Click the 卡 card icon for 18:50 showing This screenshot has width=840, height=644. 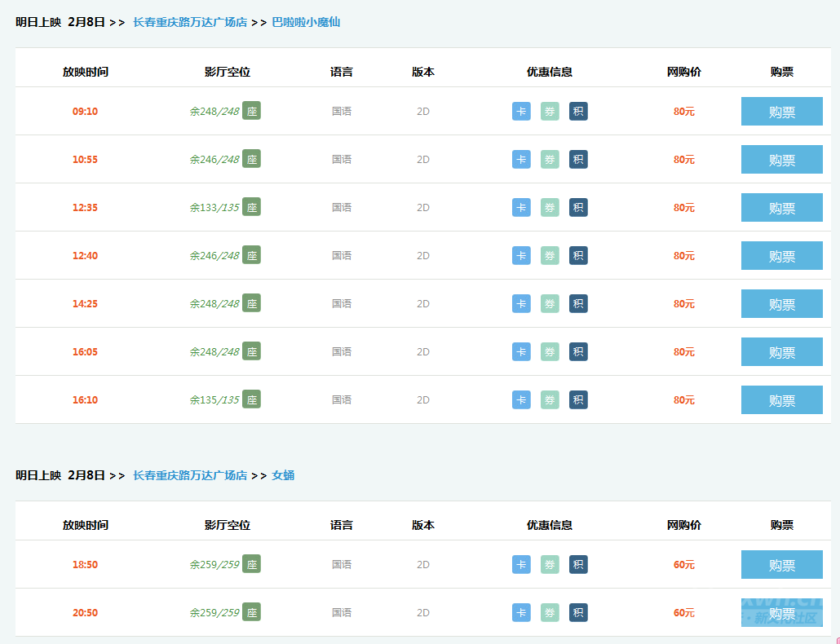point(521,564)
